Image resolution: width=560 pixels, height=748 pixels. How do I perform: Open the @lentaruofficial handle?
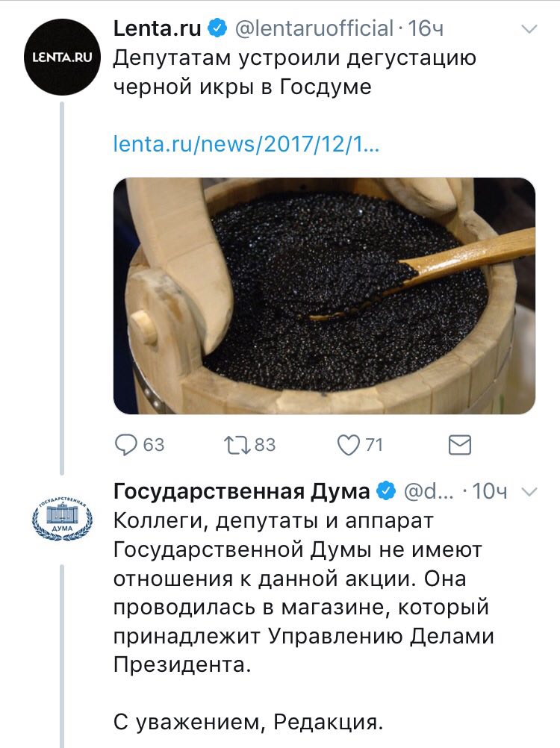(314, 28)
